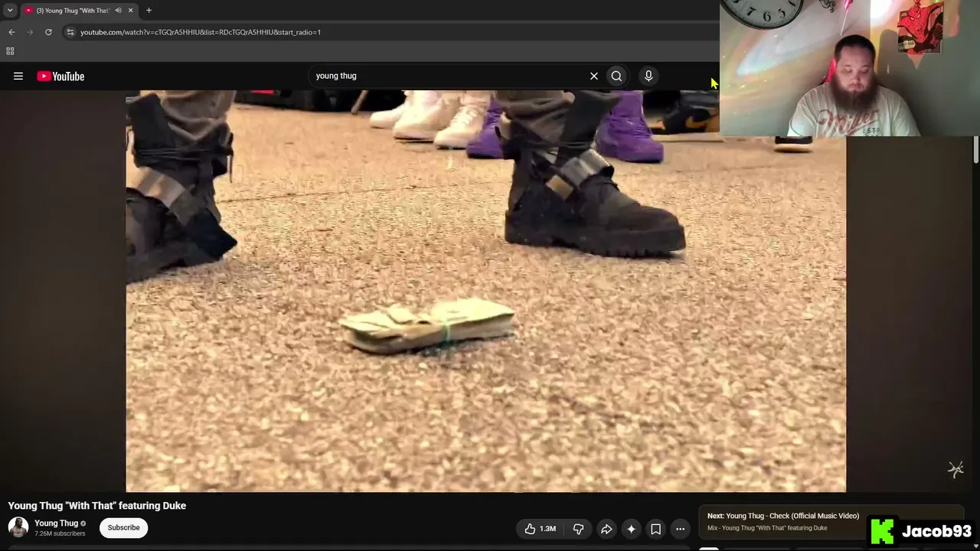Reload the YouTube page
Screen dimensions: 980x551
click(x=48, y=32)
